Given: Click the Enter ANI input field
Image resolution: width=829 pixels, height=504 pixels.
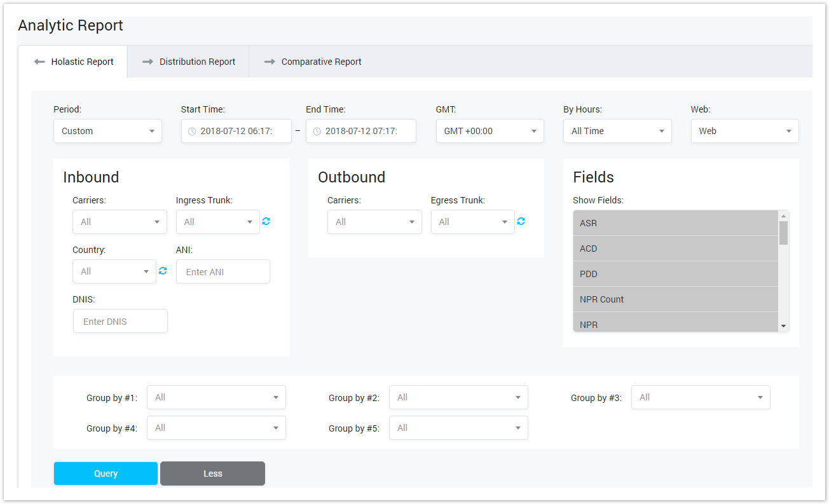Looking at the screenshot, I should 223,271.
